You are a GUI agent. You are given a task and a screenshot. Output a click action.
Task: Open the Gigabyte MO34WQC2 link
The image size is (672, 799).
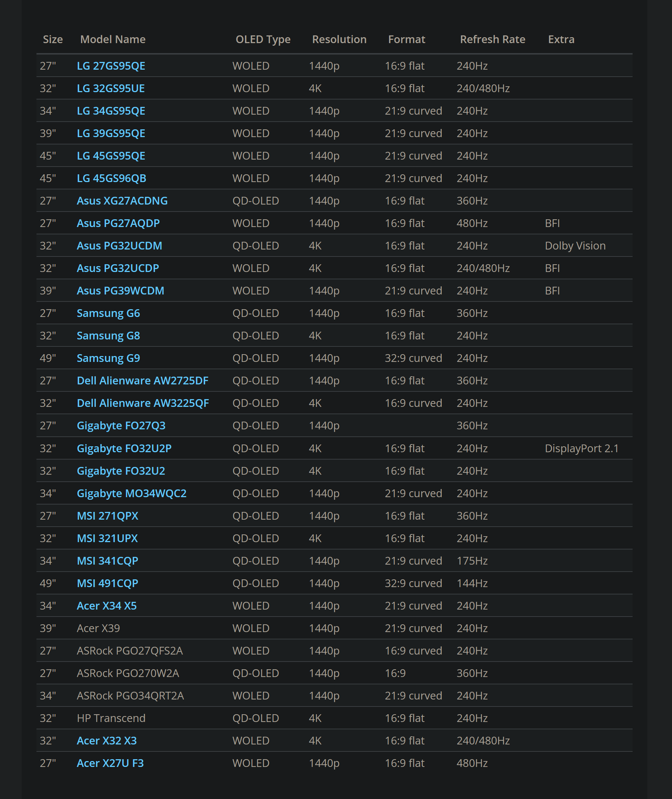tap(132, 493)
